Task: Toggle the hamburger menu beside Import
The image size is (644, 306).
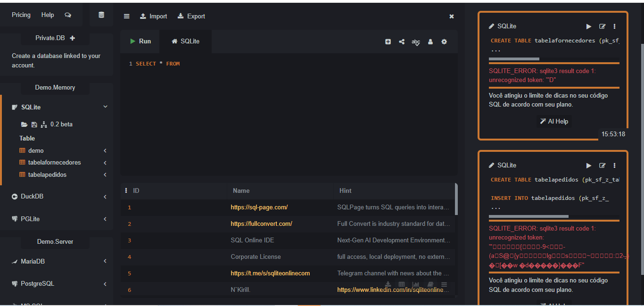Action: pos(126,16)
